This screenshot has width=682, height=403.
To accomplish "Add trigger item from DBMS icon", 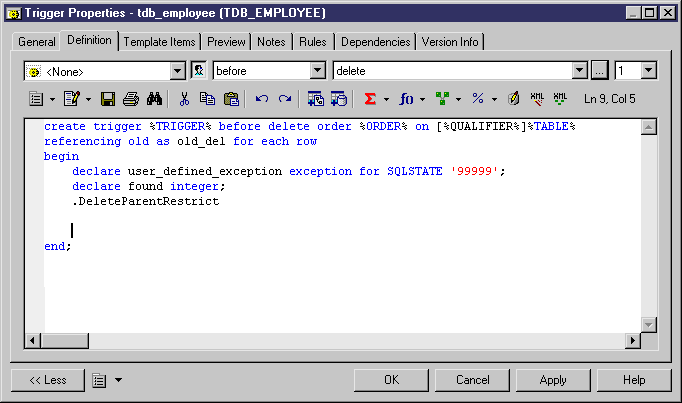I will 339,99.
